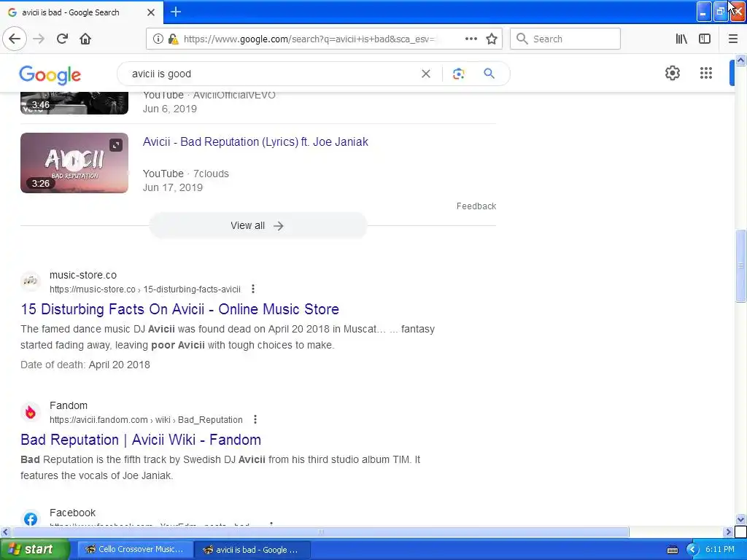Open more options for music-store.co result
747x560 pixels.
(x=253, y=289)
